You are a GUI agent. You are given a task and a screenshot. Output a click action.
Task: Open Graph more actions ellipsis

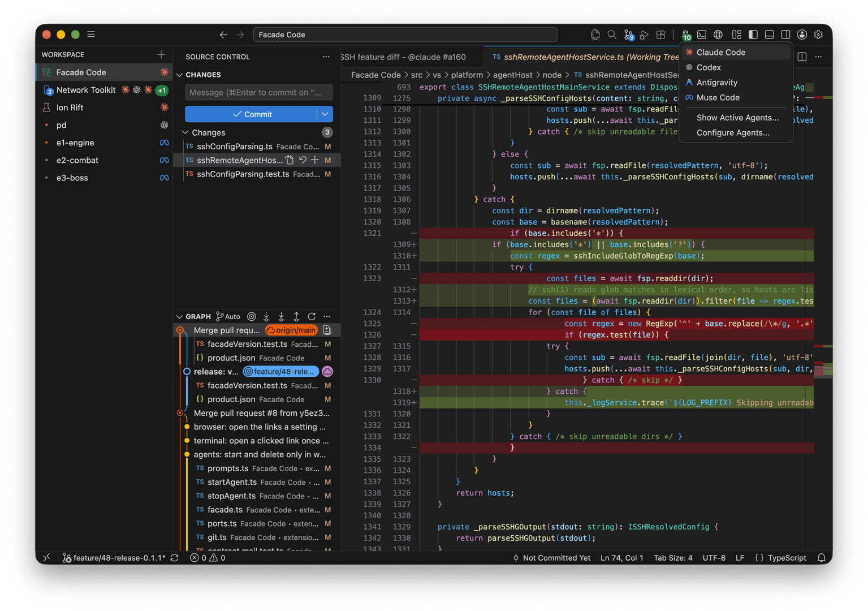pos(327,317)
